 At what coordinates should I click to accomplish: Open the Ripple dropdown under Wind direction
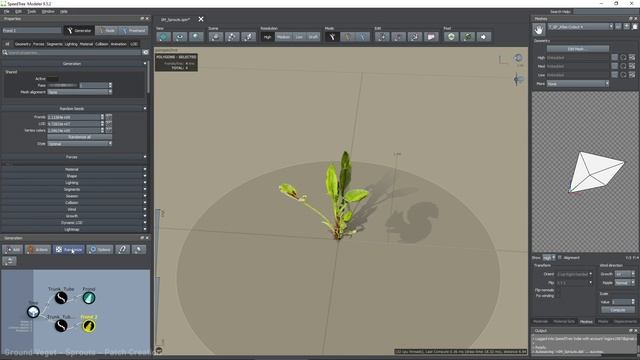624,282
